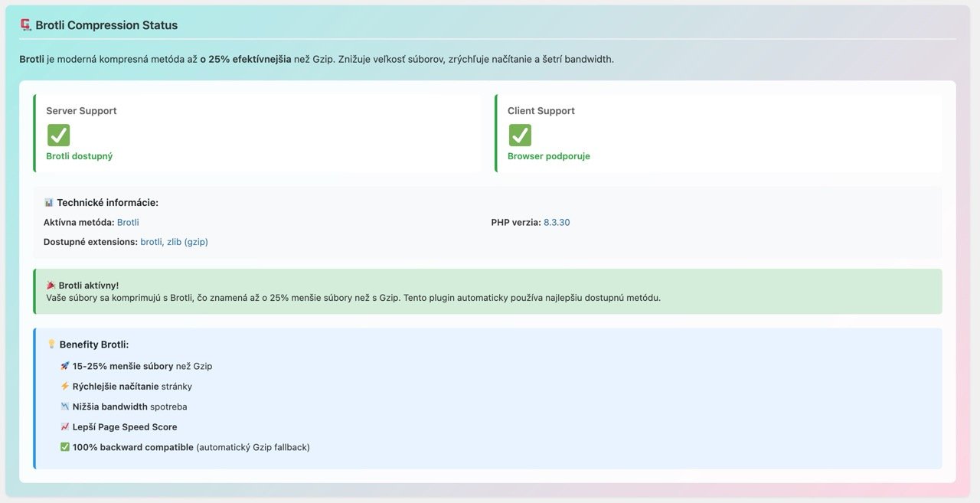Click the downward chart icon beside Nižšia bandwidth
The height and width of the screenshot is (503, 980).
(x=64, y=407)
